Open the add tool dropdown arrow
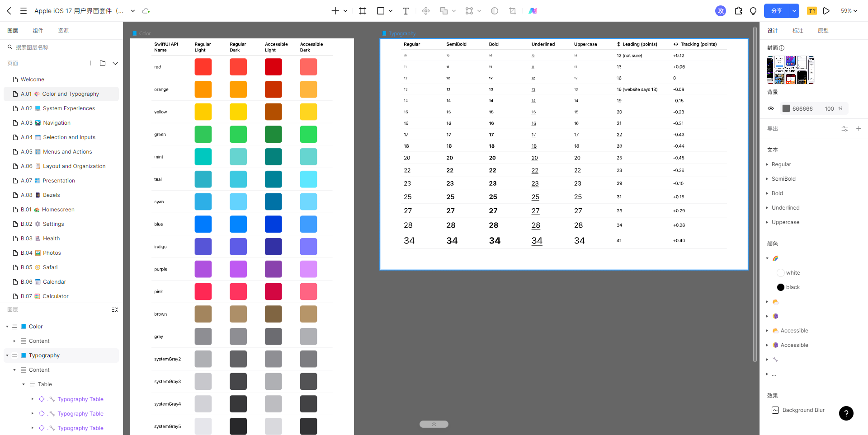This screenshot has width=868, height=435. [345, 11]
